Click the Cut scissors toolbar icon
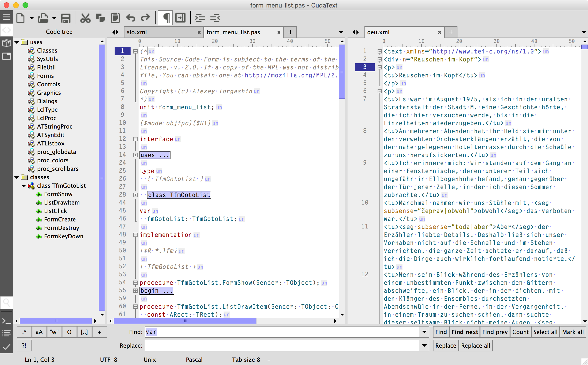This screenshot has width=588, height=365. point(85,18)
